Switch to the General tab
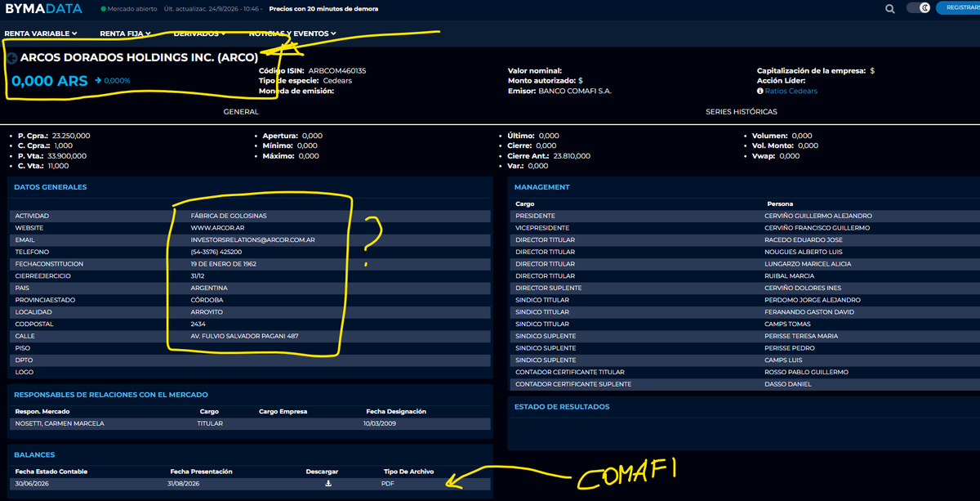 (x=241, y=112)
